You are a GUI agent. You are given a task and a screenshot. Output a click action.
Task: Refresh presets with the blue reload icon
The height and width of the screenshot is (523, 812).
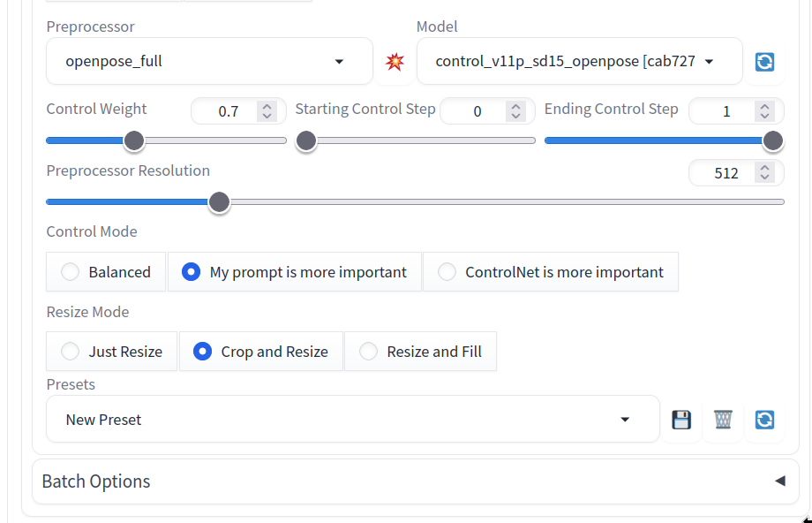click(x=764, y=420)
